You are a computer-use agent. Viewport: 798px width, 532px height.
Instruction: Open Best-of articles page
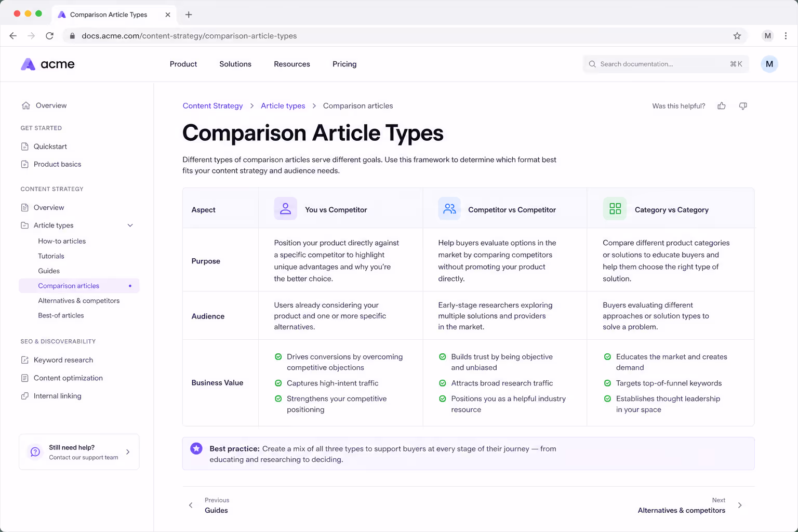(x=61, y=315)
